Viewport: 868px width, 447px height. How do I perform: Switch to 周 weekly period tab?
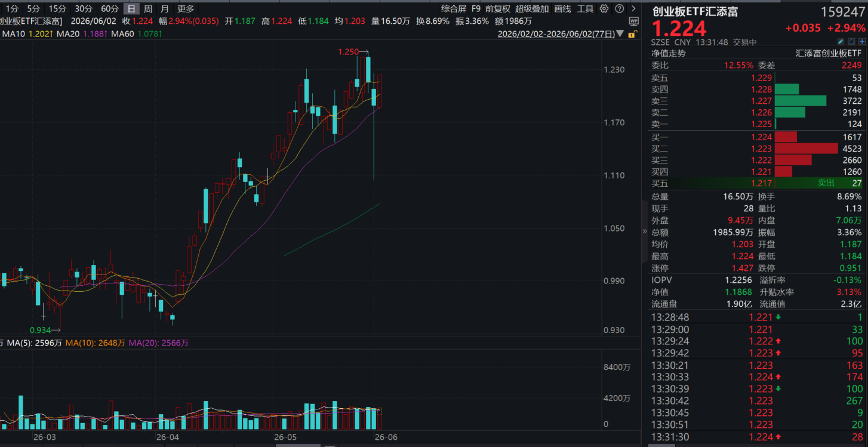148,8
